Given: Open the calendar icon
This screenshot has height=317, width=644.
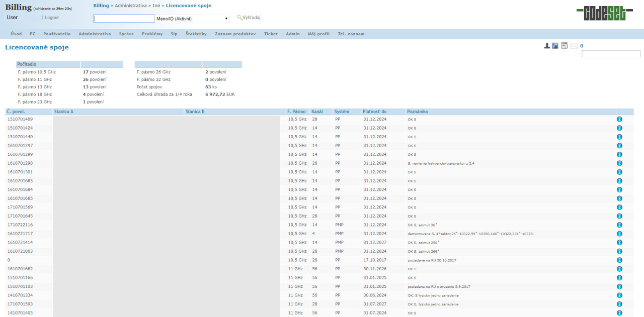Looking at the screenshot, I should [x=564, y=46].
